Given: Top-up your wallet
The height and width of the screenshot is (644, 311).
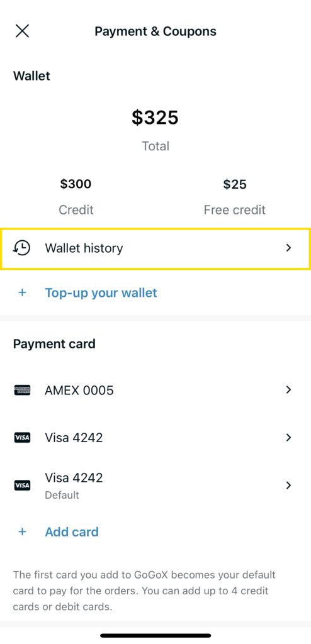Looking at the screenshot, I should (101, 293).
